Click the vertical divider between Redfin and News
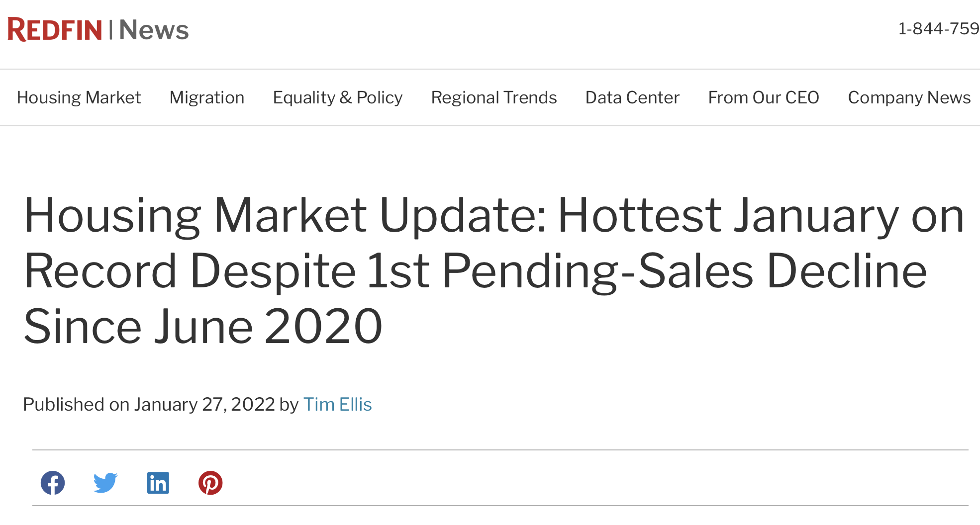Viewport: 980px width, 525px height. [110, 29]
